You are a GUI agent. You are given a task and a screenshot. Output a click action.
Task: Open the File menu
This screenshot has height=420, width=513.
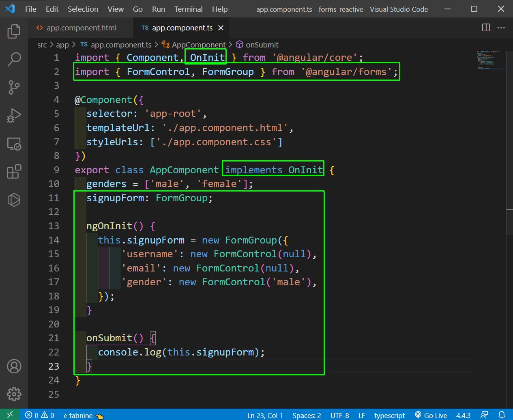(31, 9)
